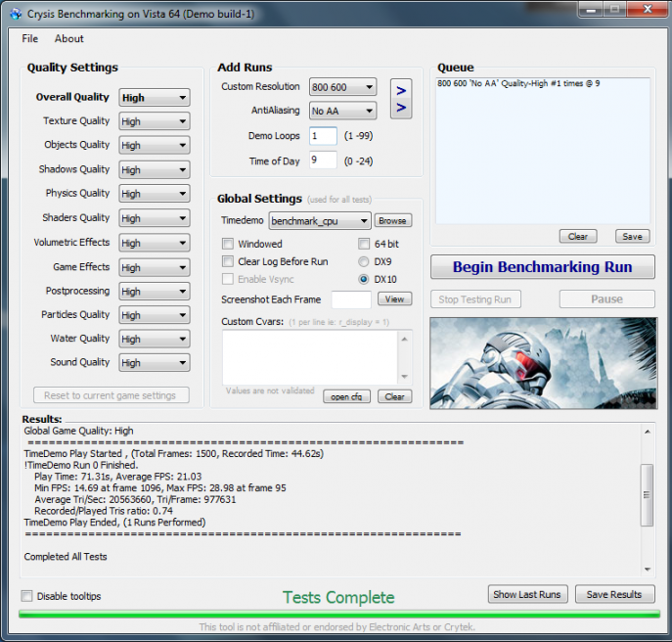Click the Stop Testing Run button
Screen dimensions: 672x642
(x=475, y=299)
